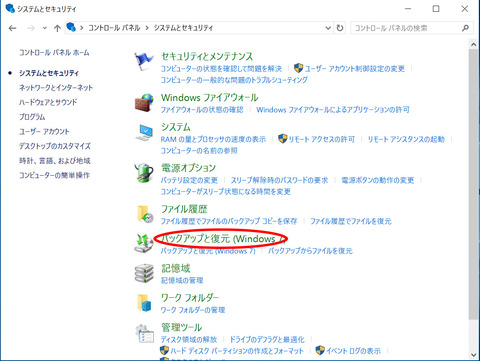Click the Backup and Restore drive icon
The image size is (480, 361).
coord(144,243)
